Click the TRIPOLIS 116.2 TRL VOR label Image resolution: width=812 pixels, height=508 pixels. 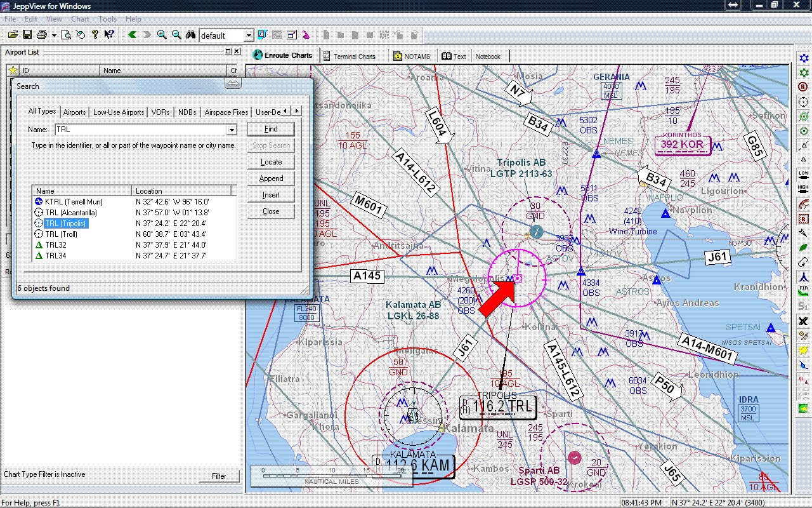[x=498, y=405]
